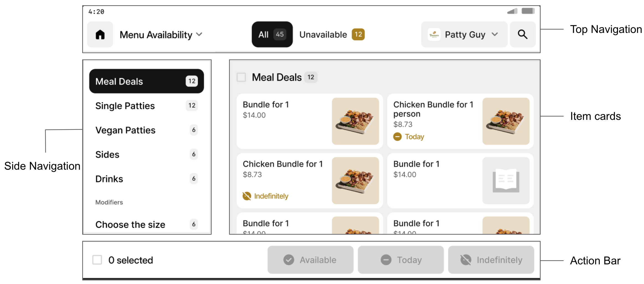Click the battery icon in status bar

tap(528, 11)
